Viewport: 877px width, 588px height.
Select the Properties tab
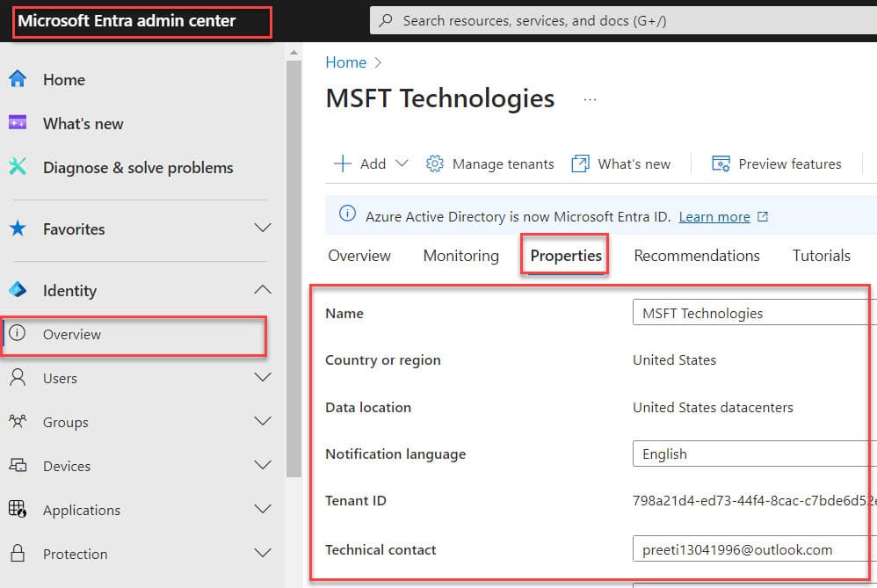tap(565, 256)
